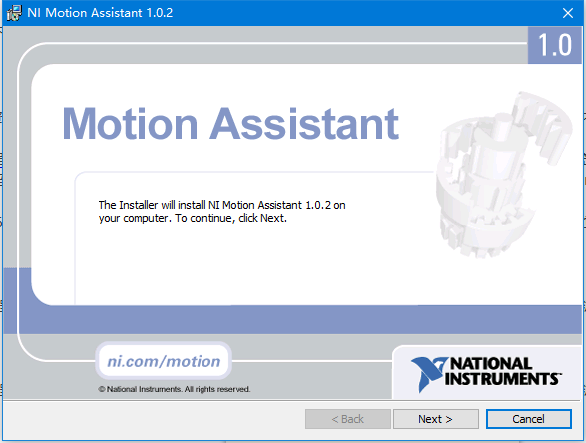The image size is (586, 443).
Task: Click the greyed-out < Back button
Action: coord(348,419)
